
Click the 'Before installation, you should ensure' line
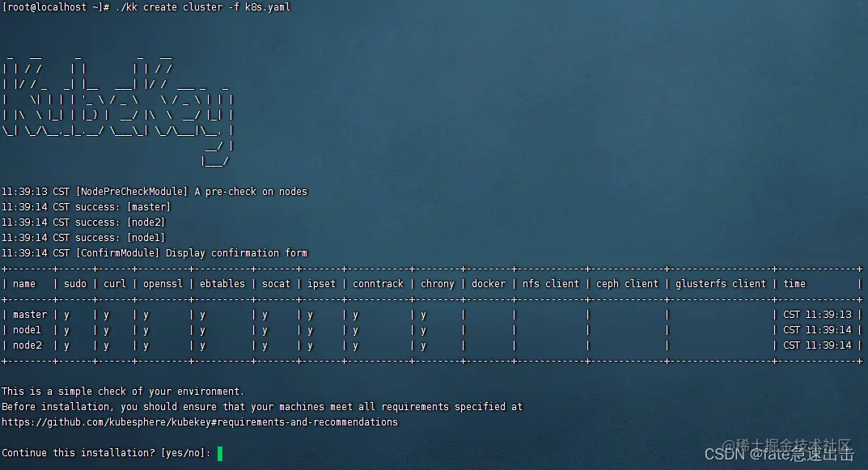262,407
